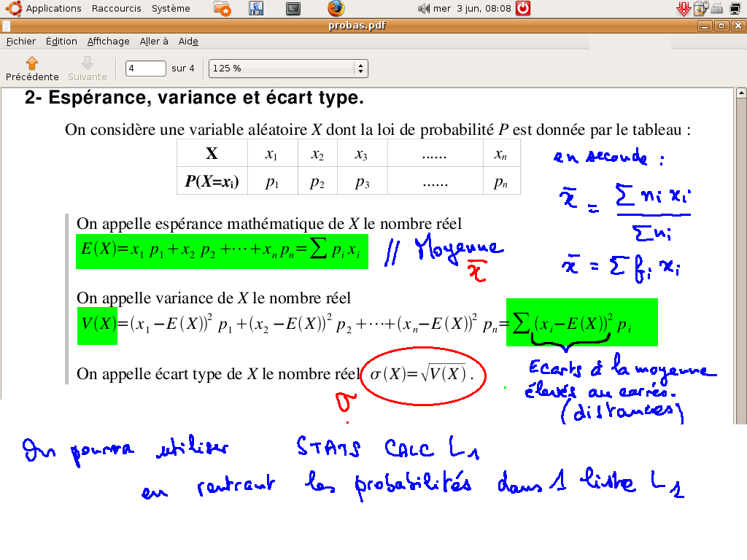Expand the Système menu in the panel
747x560 pixels.
(171, 8)
